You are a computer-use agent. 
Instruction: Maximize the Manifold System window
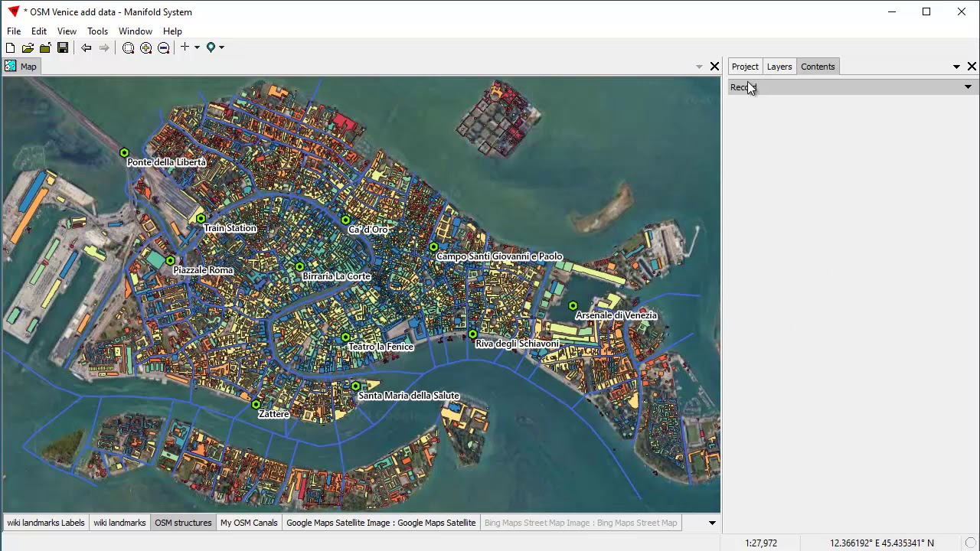[x=926, y=11]
